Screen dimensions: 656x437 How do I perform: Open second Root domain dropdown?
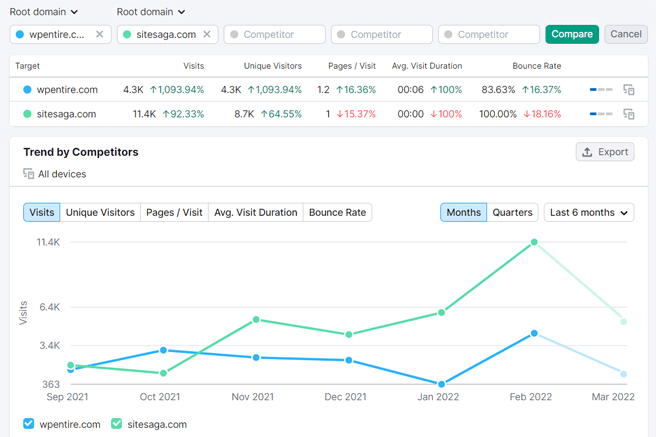coord(151,12)
